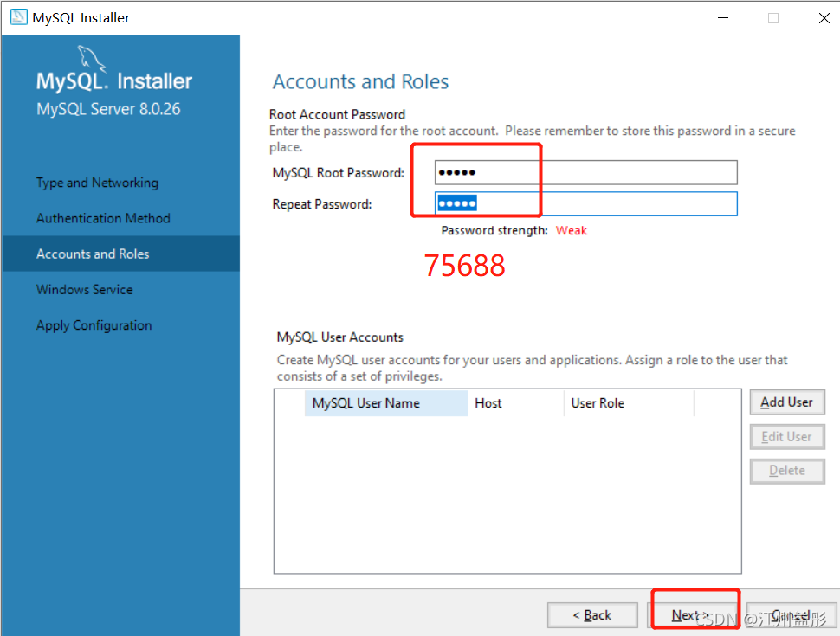Image resolution: width=840 pixels, height=636 pixels.
Task: Click the Host column header
Action: pyautogui.click(x=516, y=403)
